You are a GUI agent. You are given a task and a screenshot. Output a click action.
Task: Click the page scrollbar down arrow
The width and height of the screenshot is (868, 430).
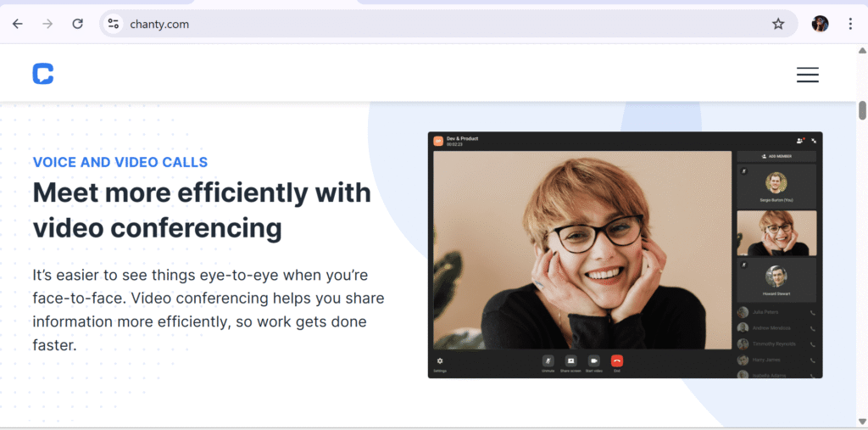(x=862, y=422)
